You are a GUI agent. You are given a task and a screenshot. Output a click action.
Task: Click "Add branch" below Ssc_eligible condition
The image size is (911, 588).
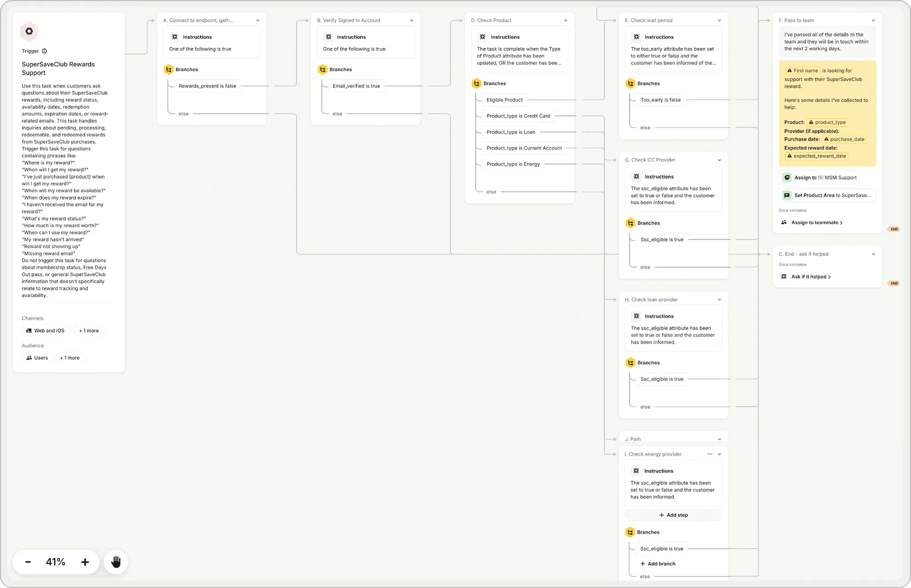point(658,564)
